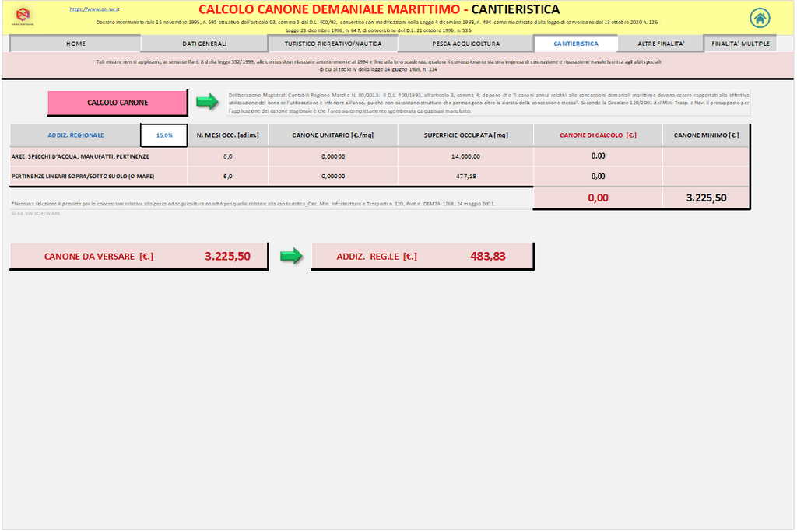Viewport: 797px width, 532px height.
Task: Click the home icon in top right
Action: 760,18
